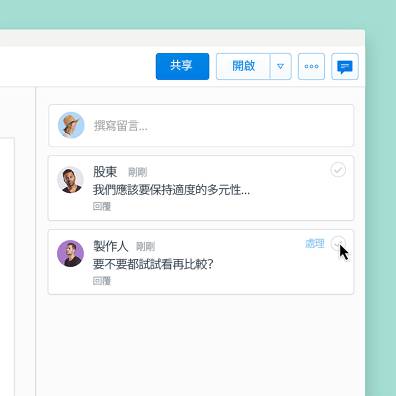This screenshot has height=396, width=396.
Task: Click your hat avatar beside the comment box
Action: (x=71, y=125)
